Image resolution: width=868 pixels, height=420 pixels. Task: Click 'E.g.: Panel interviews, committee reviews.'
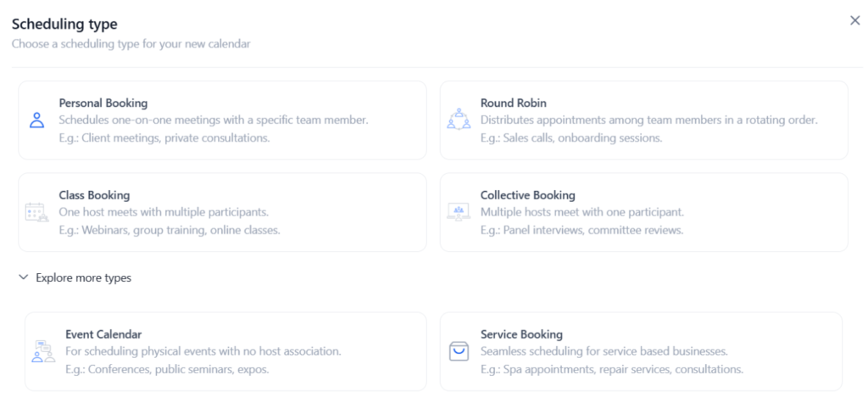click(x=581, y=229)
